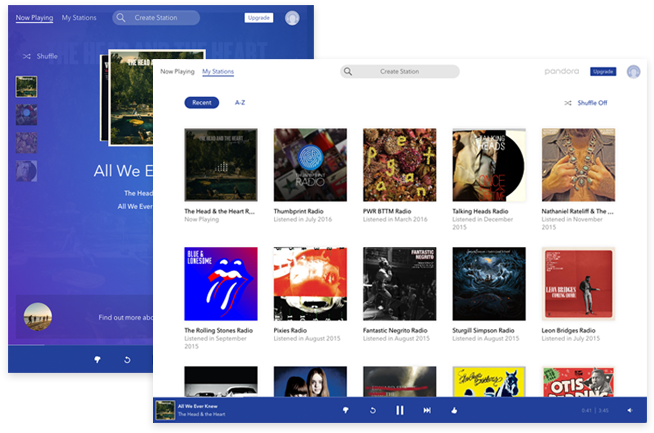Select fourth station thumbnail in back window sidebar
Image resolution: width=654 pixels, height=433 pixels.
[x=26, y=171]
